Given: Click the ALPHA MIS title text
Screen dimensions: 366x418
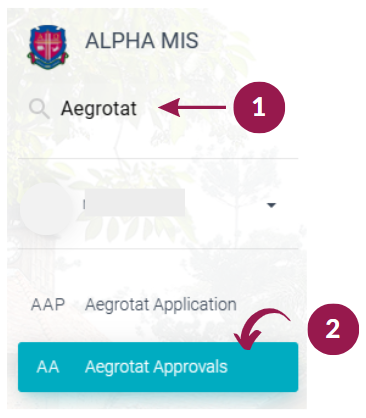Looking at the screenshot, I should [x=142, y=41].
